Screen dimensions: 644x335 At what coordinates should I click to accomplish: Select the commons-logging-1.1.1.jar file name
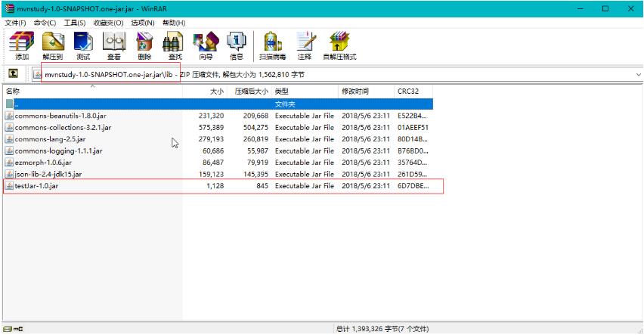[x=59, y=150]
